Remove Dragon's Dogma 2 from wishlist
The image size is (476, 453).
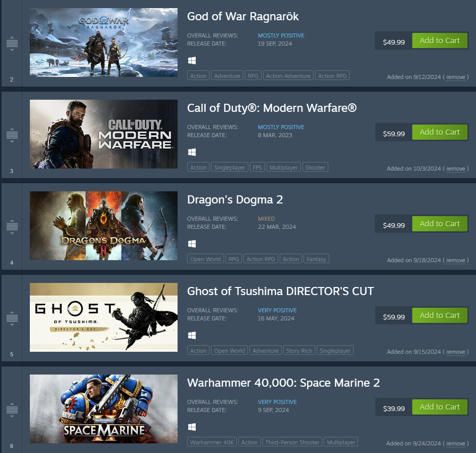coord(455,260)
